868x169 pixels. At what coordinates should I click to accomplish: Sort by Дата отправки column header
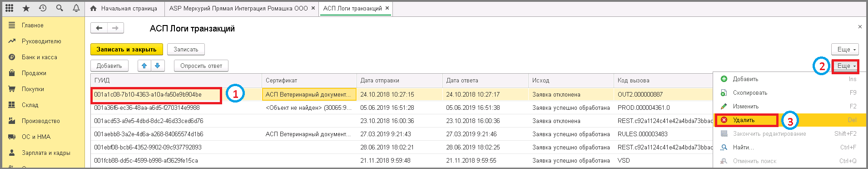pyautogui.click(x=380, y=80)
